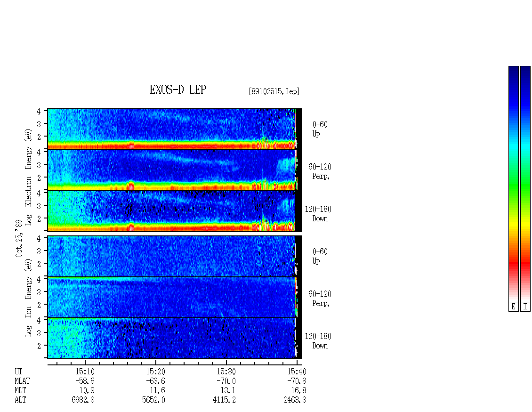Click the ALT value 4115.2
The width and height of the screenshot is (532, 412).
click(224, 400)
